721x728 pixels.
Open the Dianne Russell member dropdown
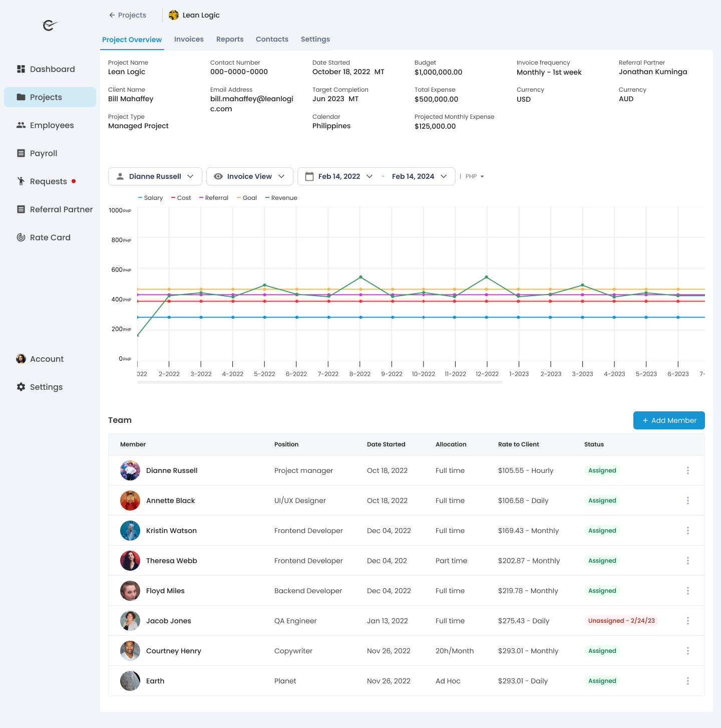click(155, 176)
